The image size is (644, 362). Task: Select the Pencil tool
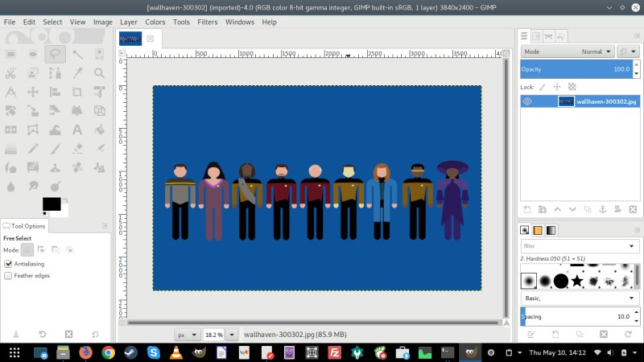tap(33, 148)
